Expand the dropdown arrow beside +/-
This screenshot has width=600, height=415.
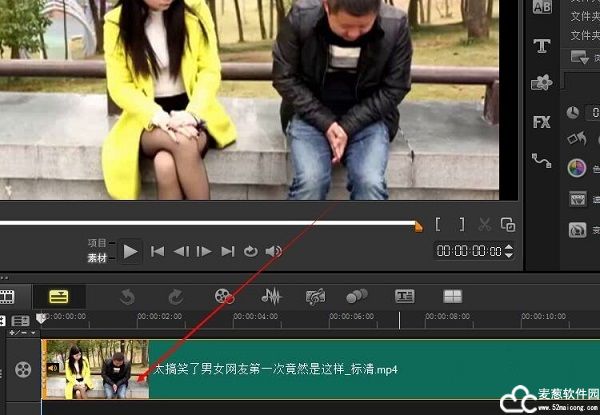coord(33,333)
